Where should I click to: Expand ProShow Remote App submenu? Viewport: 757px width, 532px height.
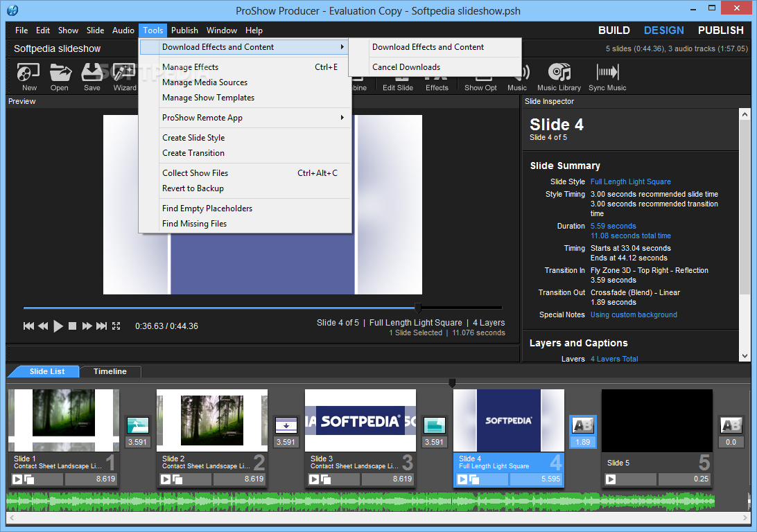[x=245, y=118]
